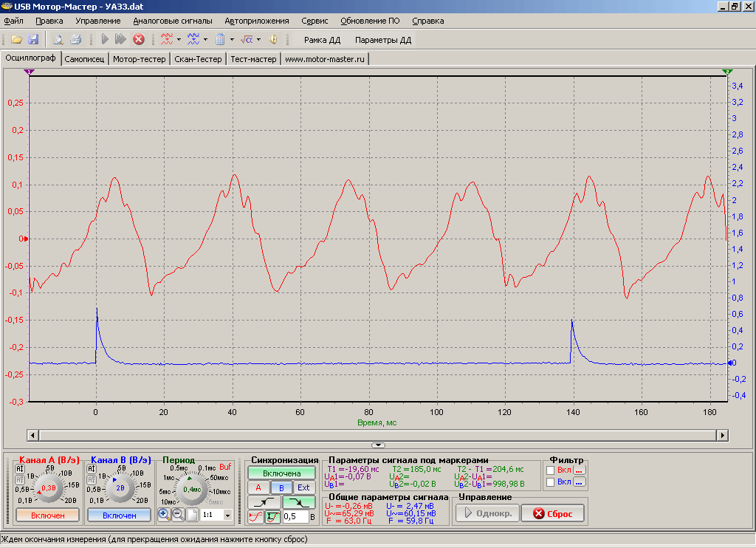Zoom out with the magnifier minus icon

pos(178,515)
